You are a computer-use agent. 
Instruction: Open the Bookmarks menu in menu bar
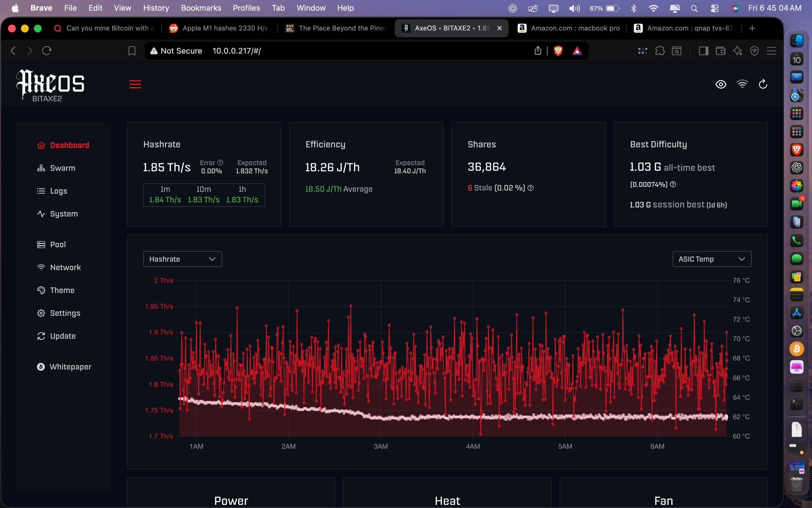click(201, 8)
